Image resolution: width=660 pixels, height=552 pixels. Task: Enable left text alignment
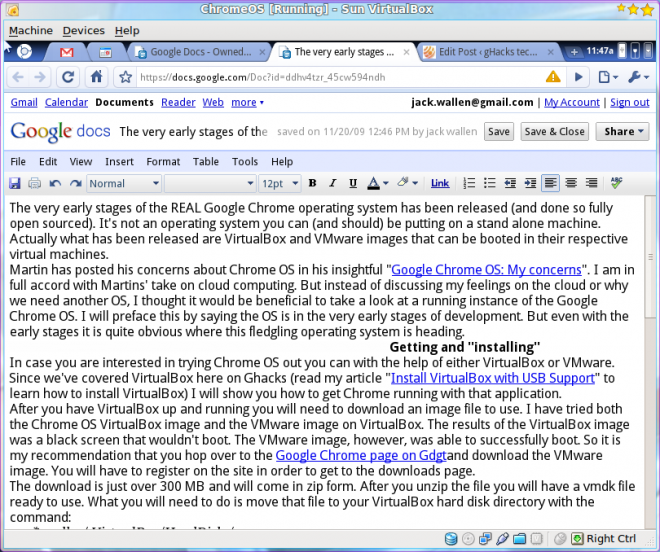click(551, 183)
